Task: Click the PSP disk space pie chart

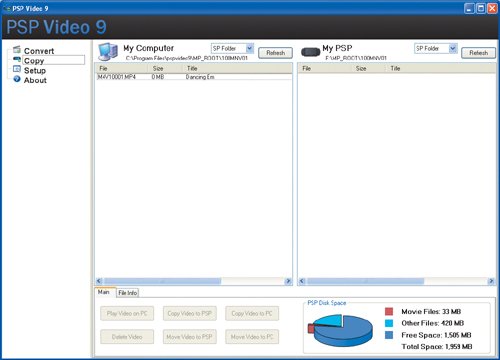Action: (340, 330)
